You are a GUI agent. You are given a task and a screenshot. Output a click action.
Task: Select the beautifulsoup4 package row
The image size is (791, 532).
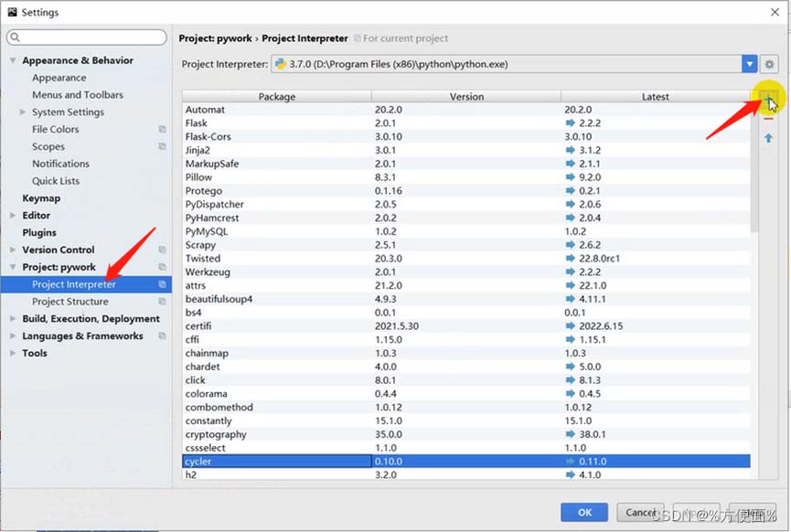tap(466, 299)
